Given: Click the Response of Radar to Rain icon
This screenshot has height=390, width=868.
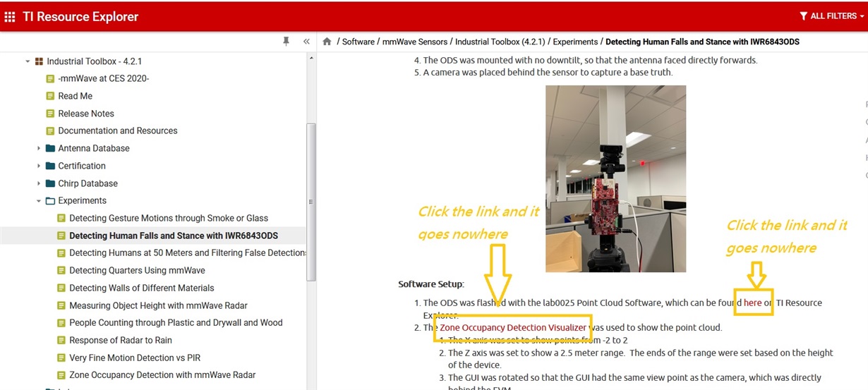Looking at the screenshot, I should (61, 340).
